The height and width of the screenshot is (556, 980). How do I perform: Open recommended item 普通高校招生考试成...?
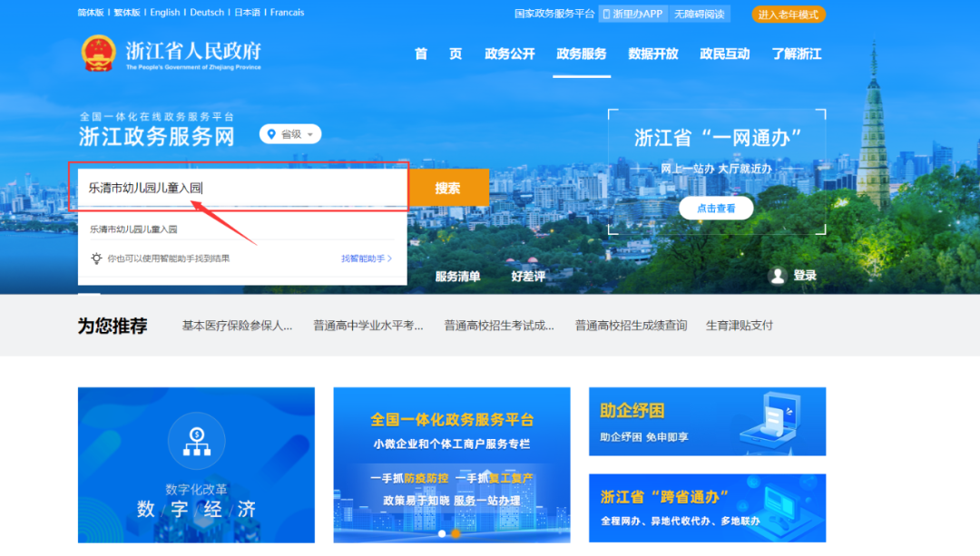click(499, 326)
